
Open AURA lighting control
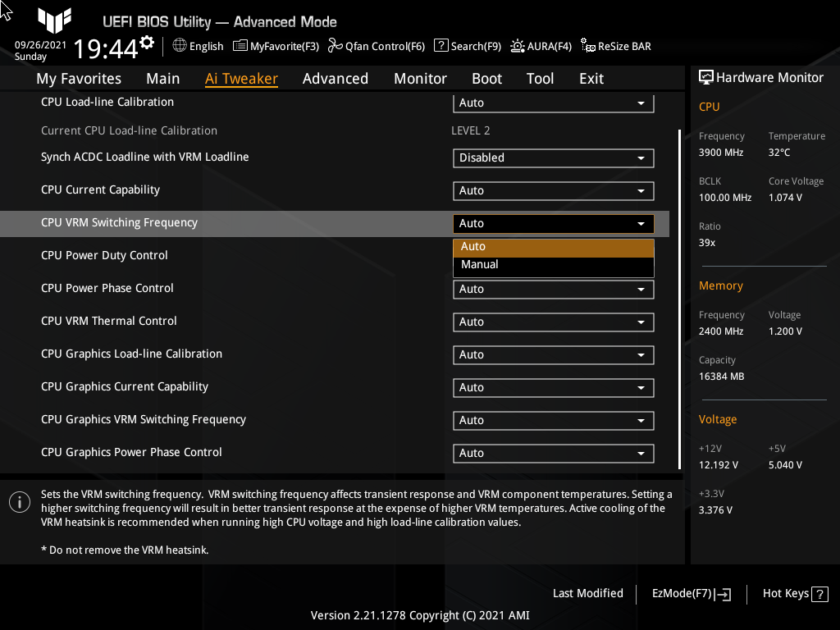coord(541,46)
